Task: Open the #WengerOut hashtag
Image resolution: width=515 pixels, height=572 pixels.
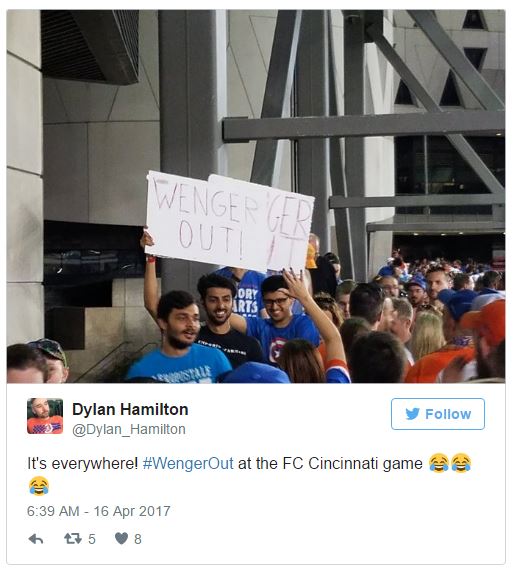Action: coord(188,464)
